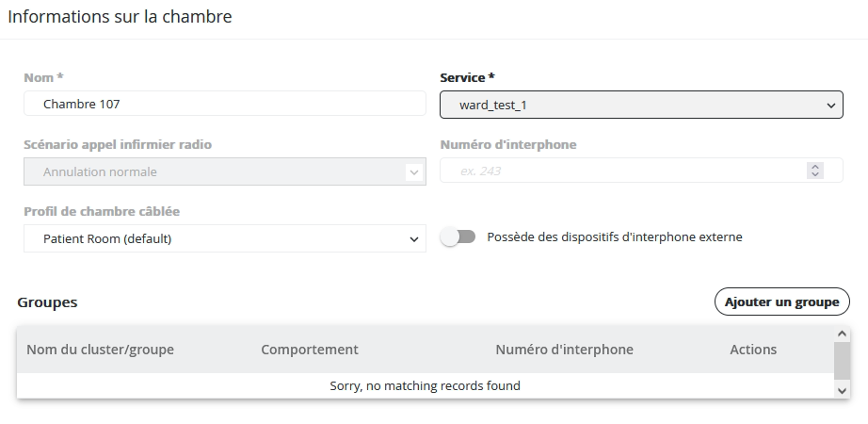Click the Service * field label

(x=467, y=77)
